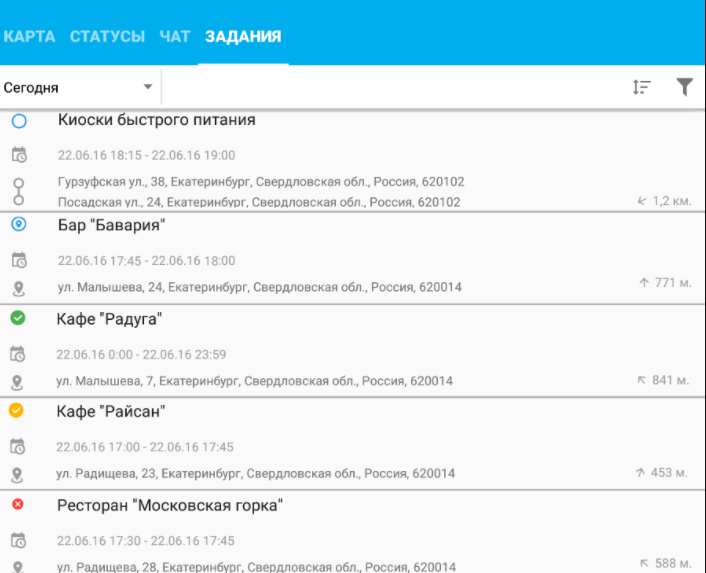
Task: Click the address ул. Малышева, 7
Action: [254, 381]
